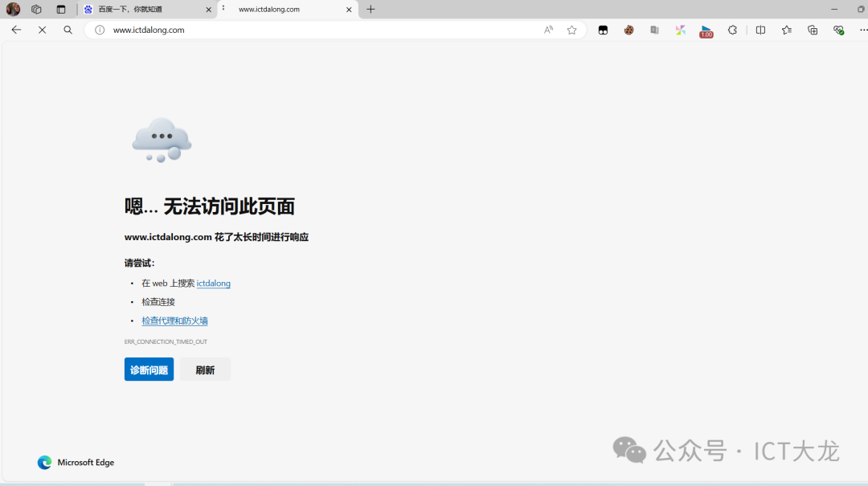
Task: Expand the Settings and more menu
Action: tap(863, 30)
